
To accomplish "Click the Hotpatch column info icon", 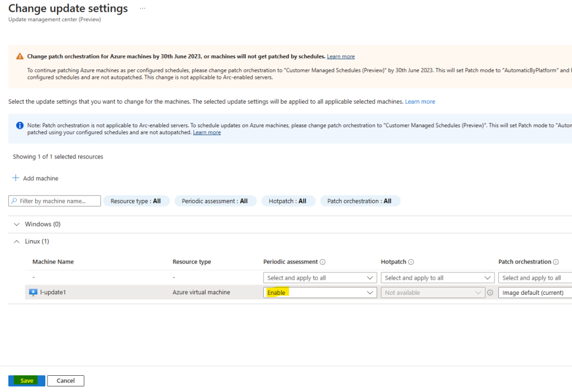I will (x=411, y=262).
